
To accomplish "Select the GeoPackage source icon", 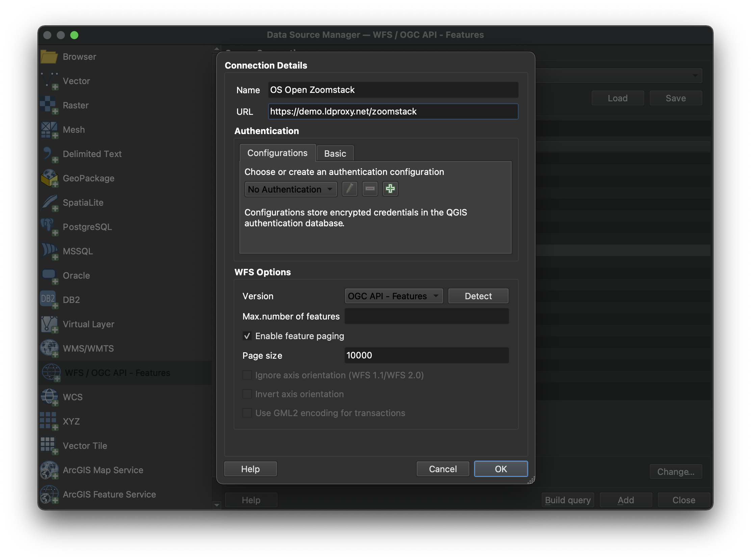I will pyautogui.click(x=50, y=178).
